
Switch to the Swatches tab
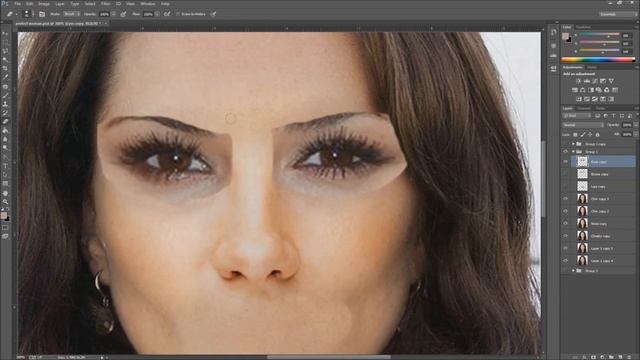[x=583, y=27]
